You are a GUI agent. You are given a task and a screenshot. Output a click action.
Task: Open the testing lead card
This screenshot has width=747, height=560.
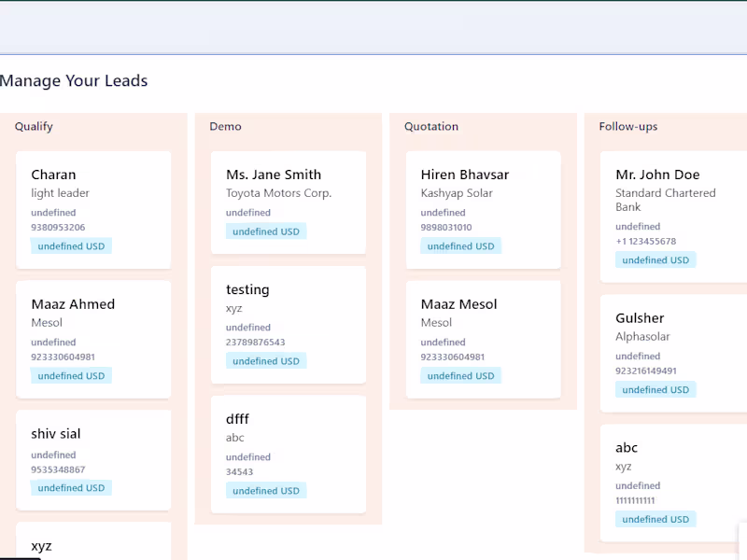(288, 324)
